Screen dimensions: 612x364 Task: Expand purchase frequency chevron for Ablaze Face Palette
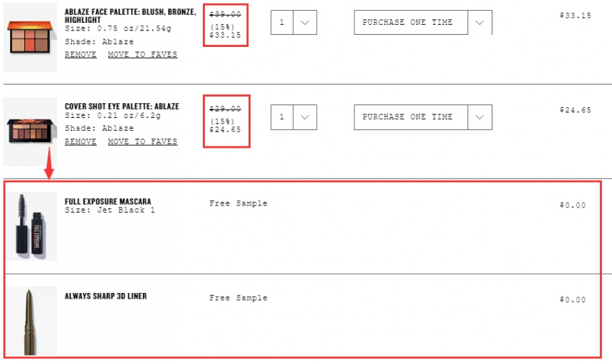click(480, 23)
